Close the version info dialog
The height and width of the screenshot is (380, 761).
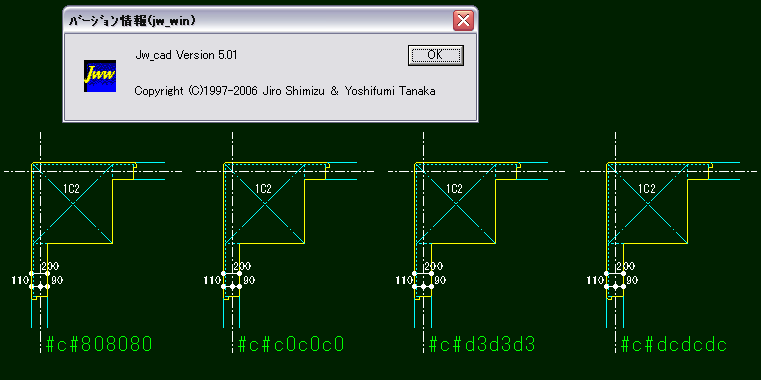click(463, 20)
